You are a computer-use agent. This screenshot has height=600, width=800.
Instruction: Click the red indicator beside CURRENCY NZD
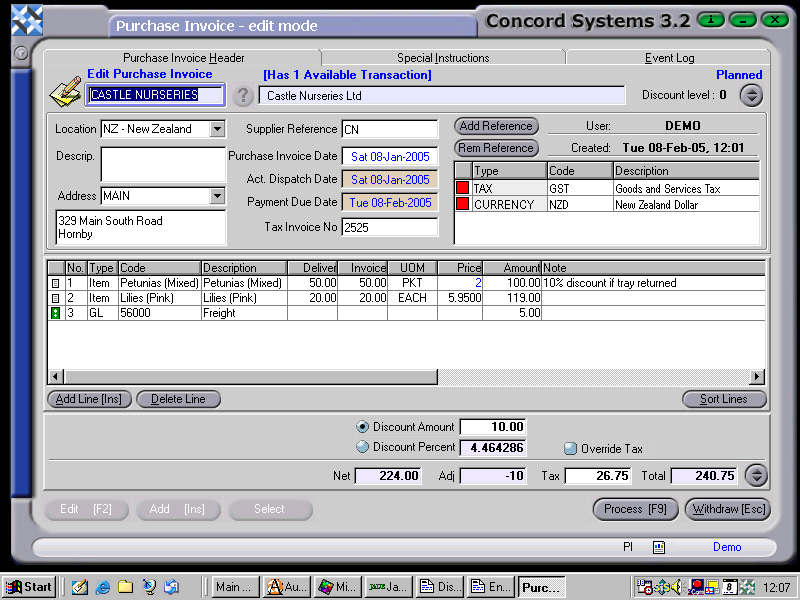(462, 202)
